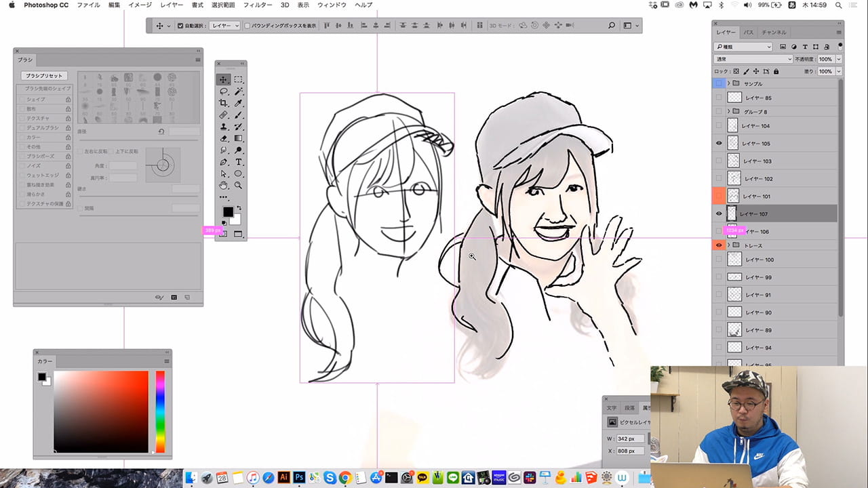Open the Color panel options menu
The height and width of the screenshot is (488, 868).
167,361
